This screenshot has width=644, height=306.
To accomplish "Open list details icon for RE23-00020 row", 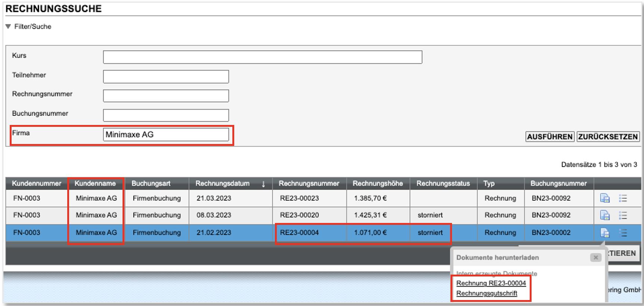I will (x=623, y=215).
